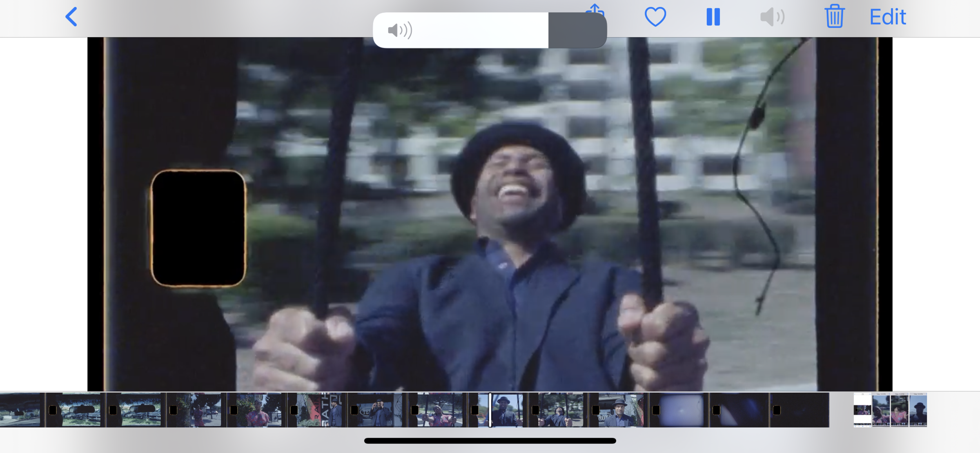Select the pink dress woman filmstrip frame
Image resolution: width=980 pixels, height=453 pixels.
tap(257, 410)
